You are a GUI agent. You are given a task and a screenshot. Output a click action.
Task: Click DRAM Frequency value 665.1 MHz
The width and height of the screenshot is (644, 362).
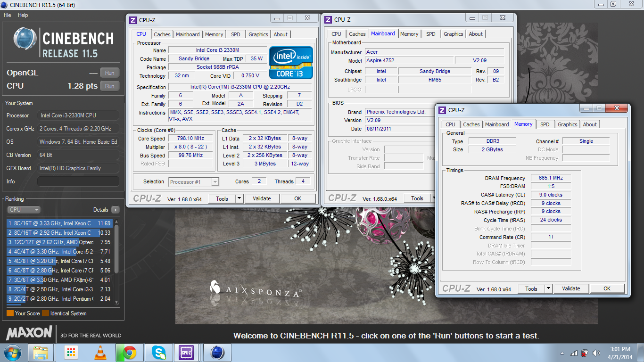(551, 178)
